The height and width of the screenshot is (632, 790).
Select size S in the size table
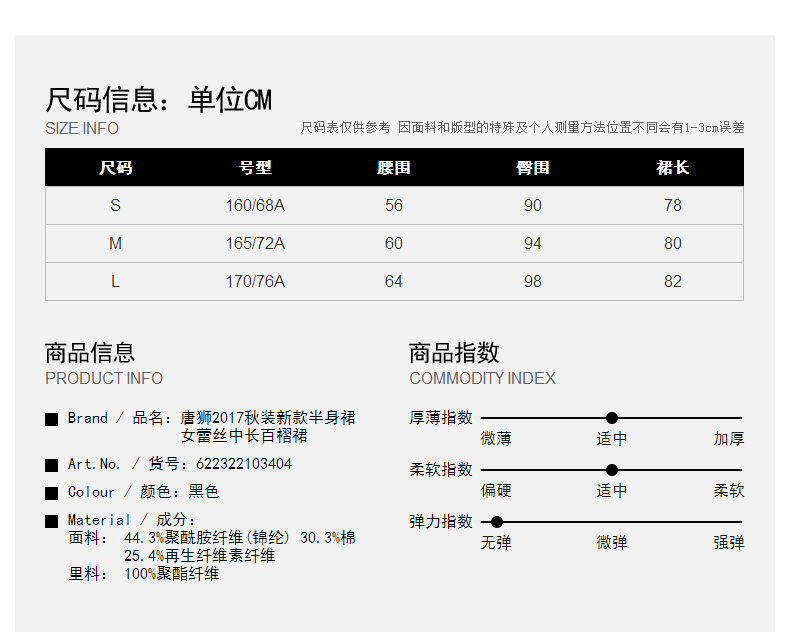115,205
